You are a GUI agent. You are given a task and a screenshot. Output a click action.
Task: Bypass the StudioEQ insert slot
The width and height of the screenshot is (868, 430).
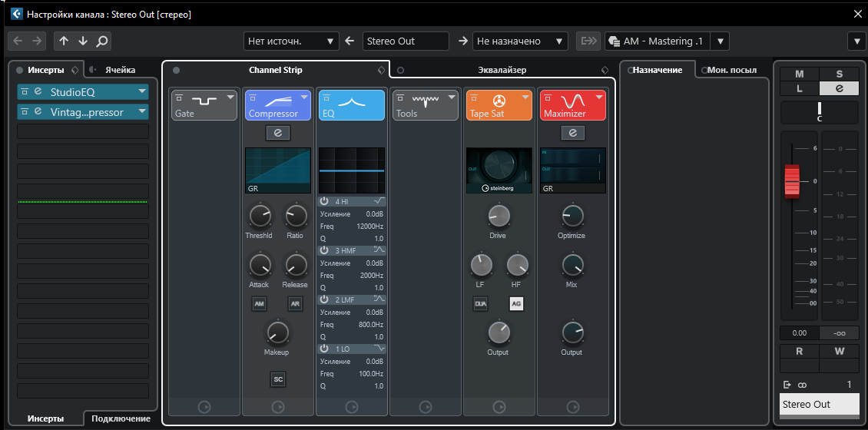(25, 92)
